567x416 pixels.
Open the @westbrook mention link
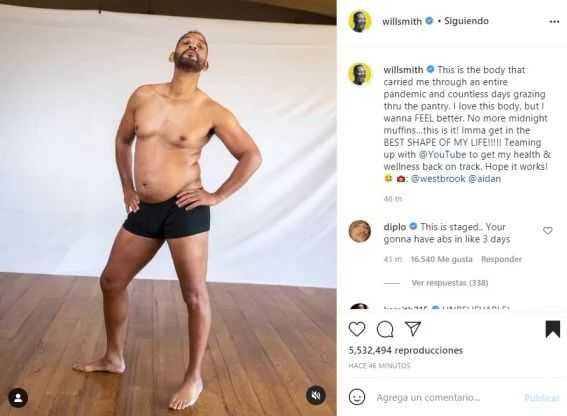click(438, 179)
